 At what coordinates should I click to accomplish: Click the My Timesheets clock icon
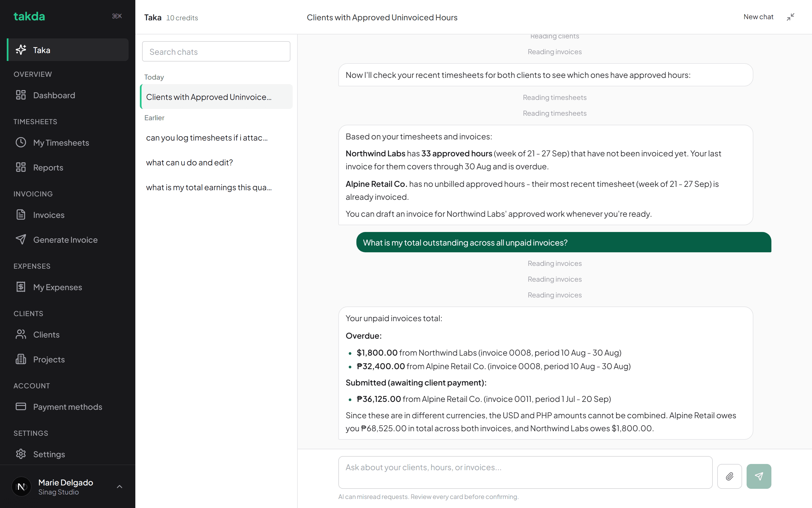point(21,143)
